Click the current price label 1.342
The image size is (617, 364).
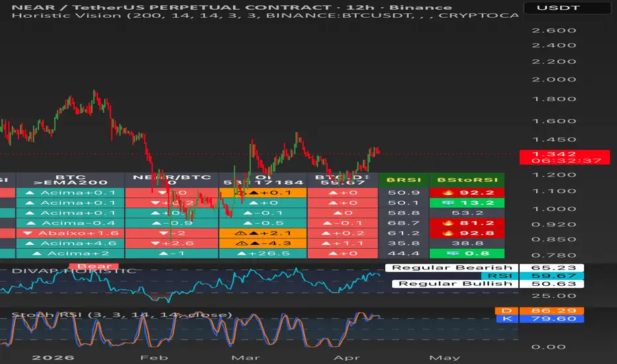pyautogui.click(x=553, y=154)
